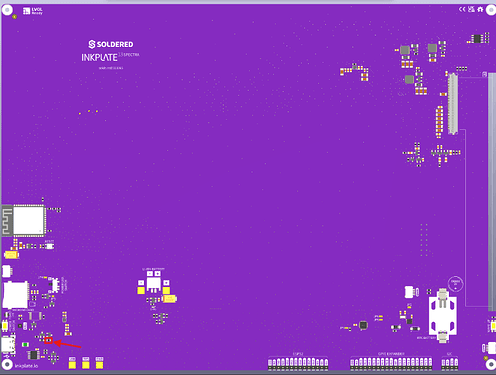Click the top-left mounting hole
496x375 pixels.
click(x=7, y=10)
